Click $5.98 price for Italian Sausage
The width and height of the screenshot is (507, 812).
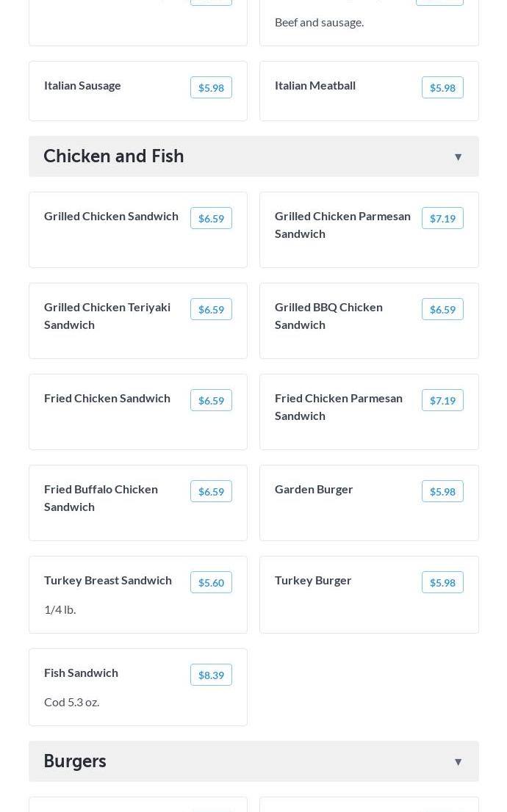211,87
